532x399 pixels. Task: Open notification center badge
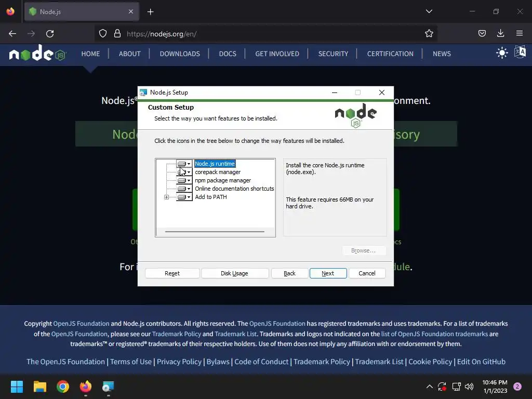(517, 387)
